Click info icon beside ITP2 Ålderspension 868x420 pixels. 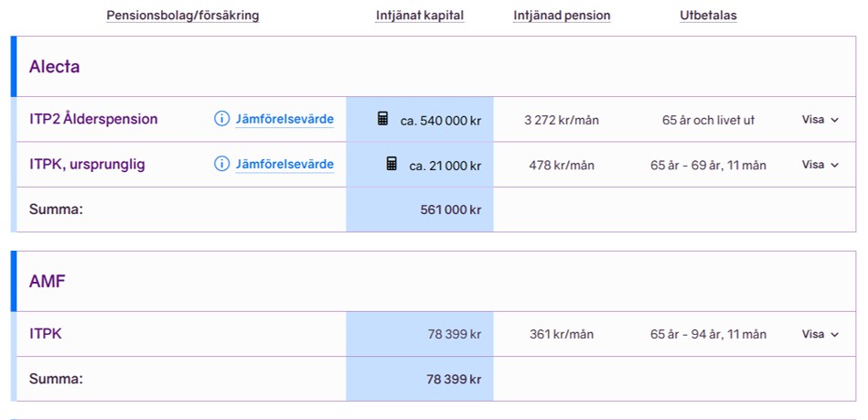coord(221,119)
